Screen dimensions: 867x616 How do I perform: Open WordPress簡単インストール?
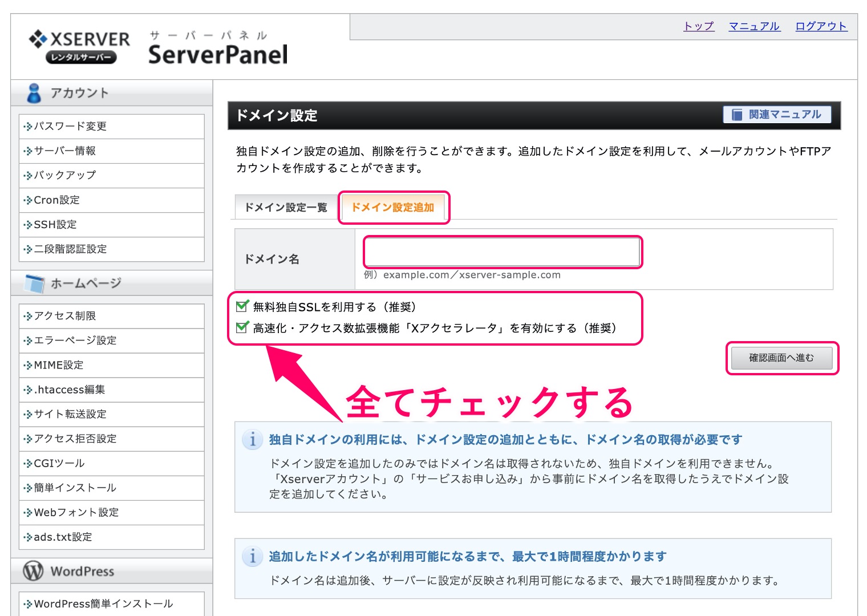[x=112, y=603]
